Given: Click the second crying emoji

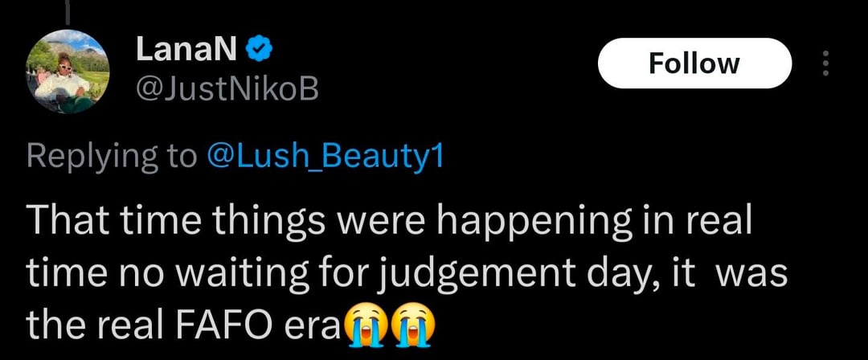Looking at the screenshot, I should tap(416, 325).
